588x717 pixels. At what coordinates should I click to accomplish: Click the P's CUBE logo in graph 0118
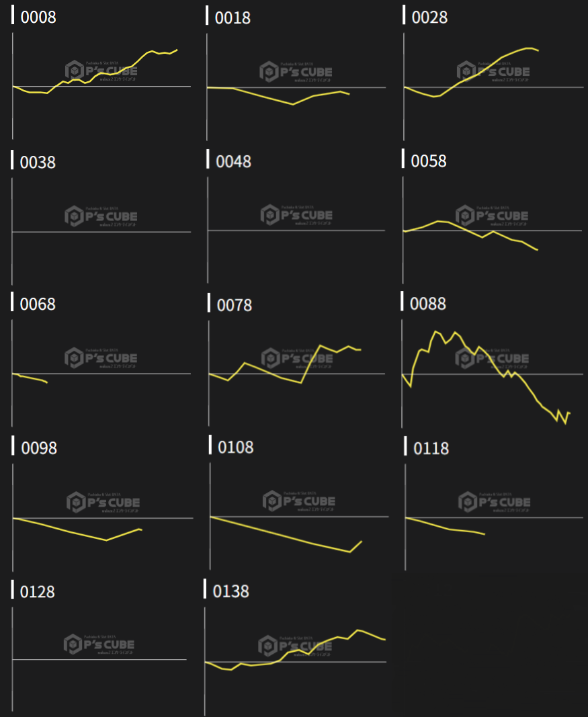[494, 501]
